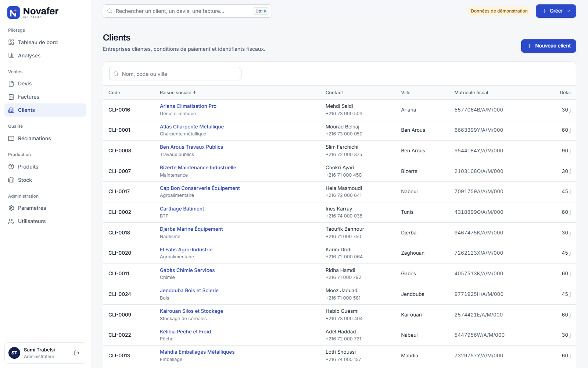Open Réclamations icon in sidebar
The width and height of the screenshot is (588, 368).
(11, 138)
